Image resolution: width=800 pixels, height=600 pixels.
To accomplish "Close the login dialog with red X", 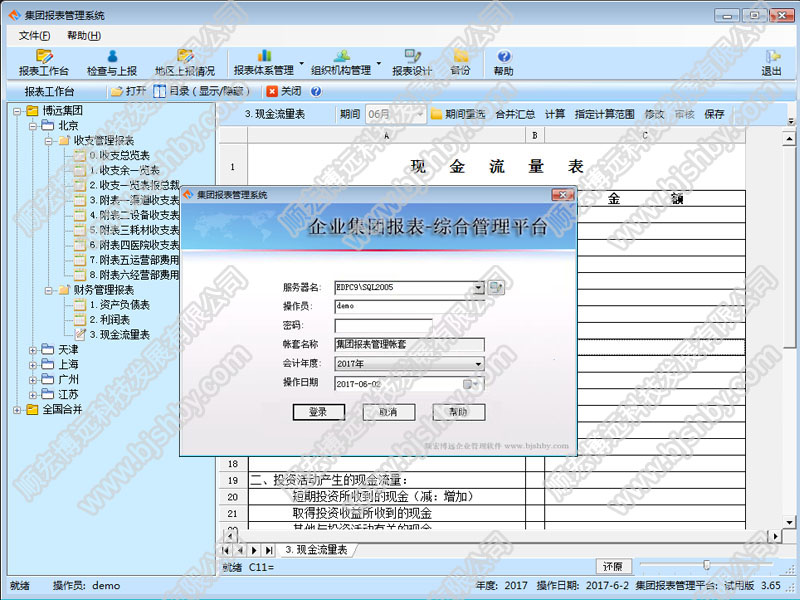I will click(x=562, y=195).
